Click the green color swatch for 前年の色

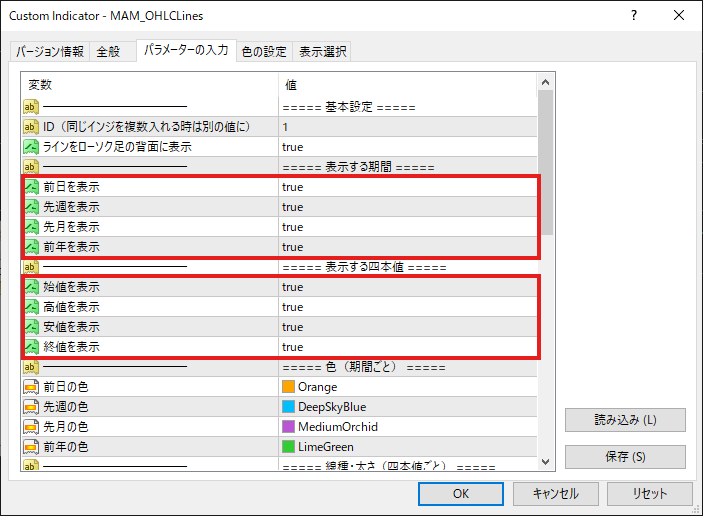(x=288, y=447)
